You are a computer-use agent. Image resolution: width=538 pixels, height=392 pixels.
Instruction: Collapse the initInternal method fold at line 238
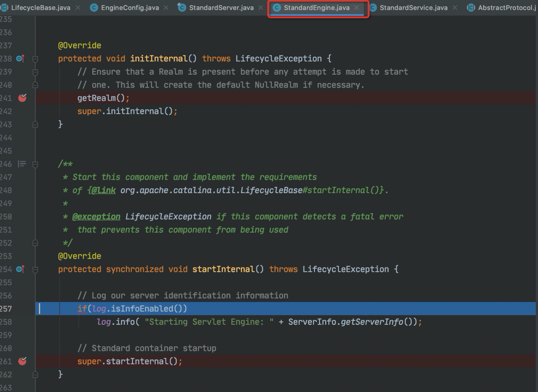tap(35, 59)
